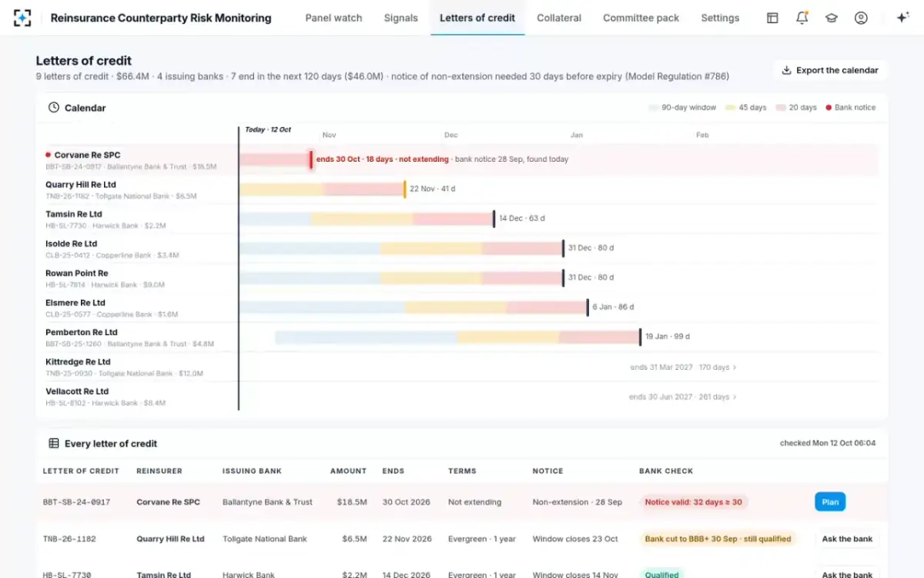
Task: Click the 20 days legend swatch
Action: pos(781,108)
